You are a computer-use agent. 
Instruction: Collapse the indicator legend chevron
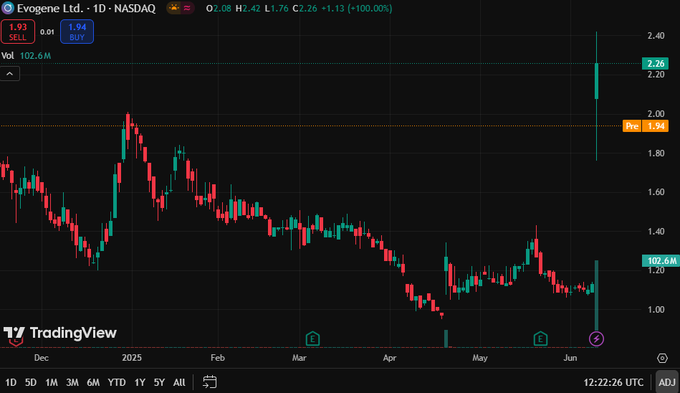click(x=10, y=74)
